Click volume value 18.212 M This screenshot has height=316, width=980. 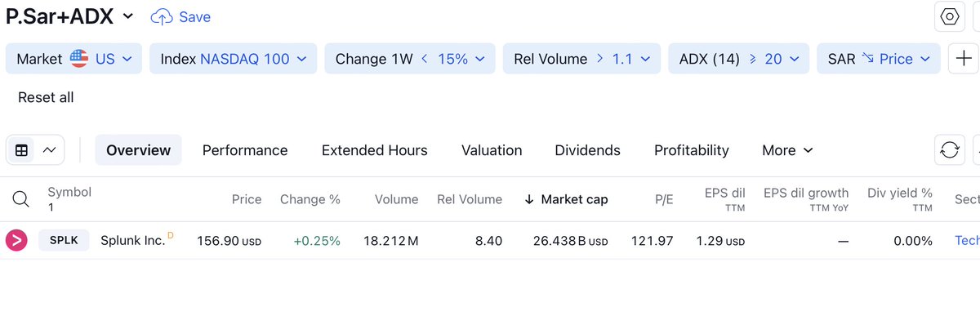[x=390, y=241]
